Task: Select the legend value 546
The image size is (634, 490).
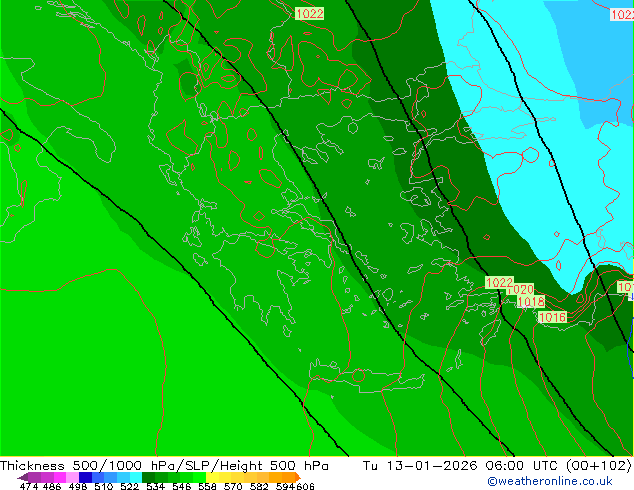Action: (x=181, y=486)
